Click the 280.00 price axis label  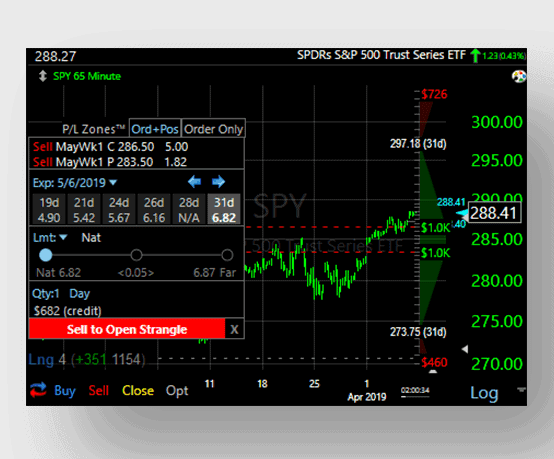pos(497,281)
